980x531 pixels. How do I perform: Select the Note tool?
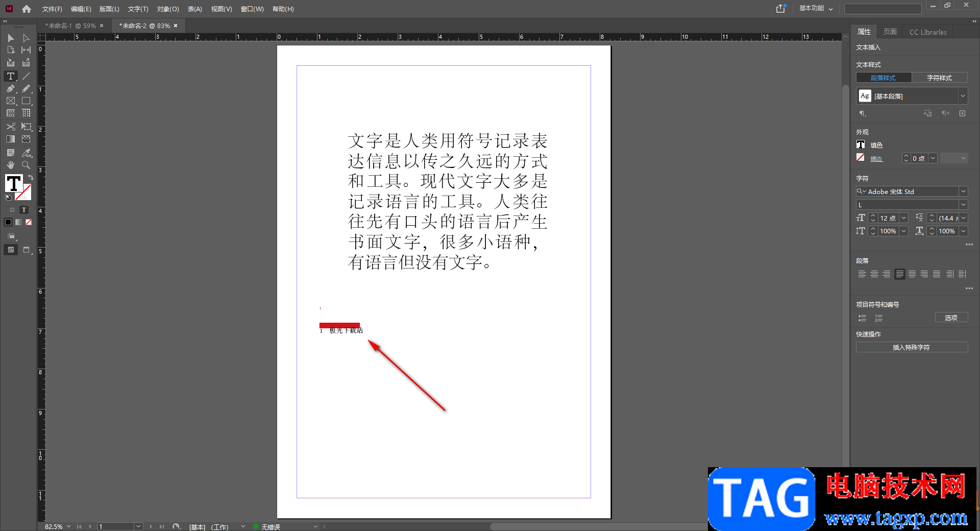[x=11, y=153]
